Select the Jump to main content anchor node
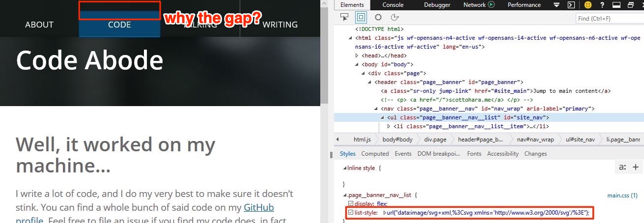 (496, 91)
